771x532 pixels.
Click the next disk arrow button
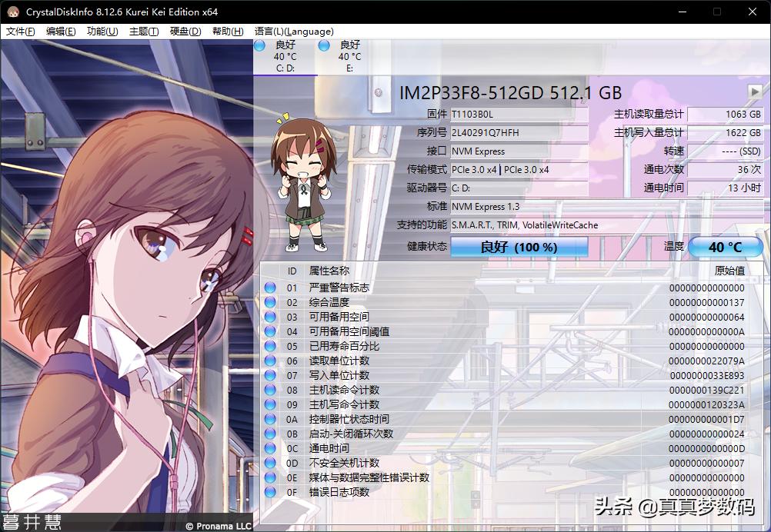pos(755,91)
